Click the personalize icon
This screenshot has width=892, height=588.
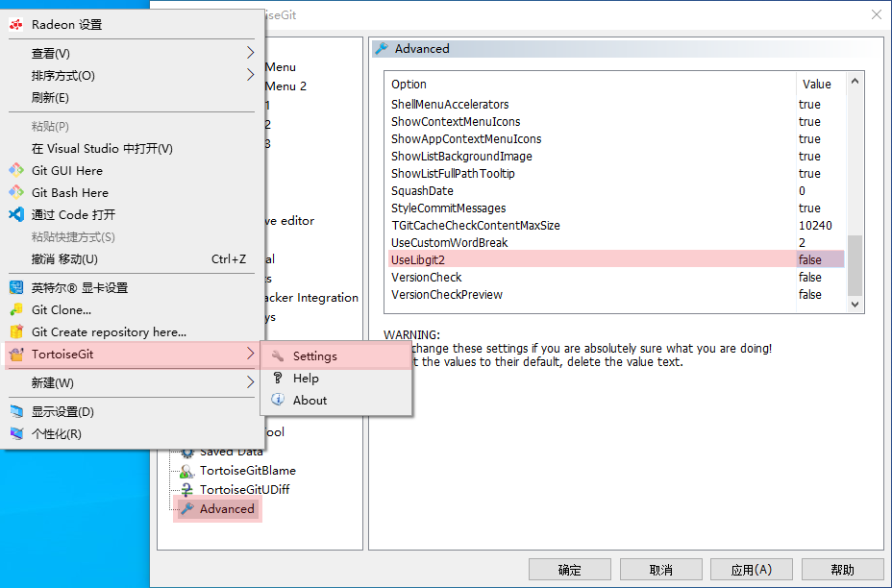[x=16, y=434]
